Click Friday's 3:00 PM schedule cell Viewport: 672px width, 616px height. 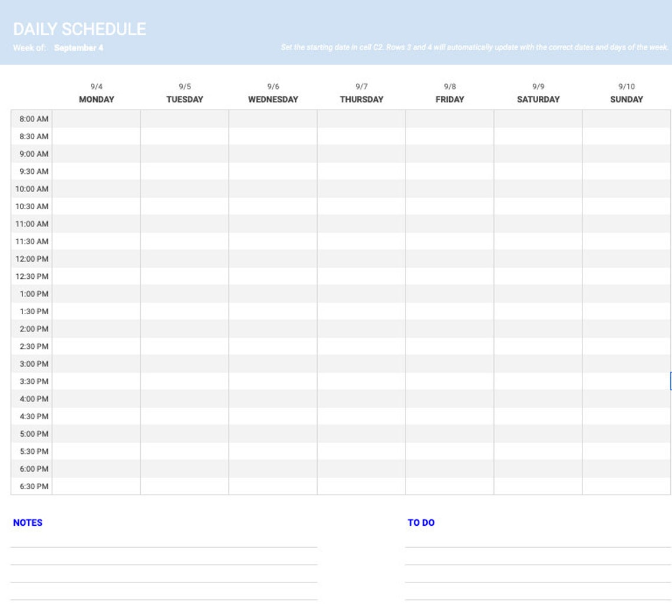tap(449, 364)
